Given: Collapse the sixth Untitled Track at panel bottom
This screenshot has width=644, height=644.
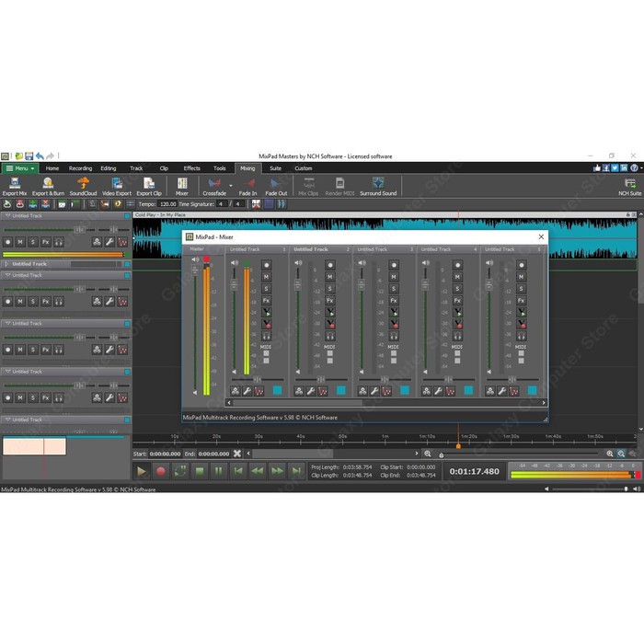Looking at the screenshot, I should point(7,420).
